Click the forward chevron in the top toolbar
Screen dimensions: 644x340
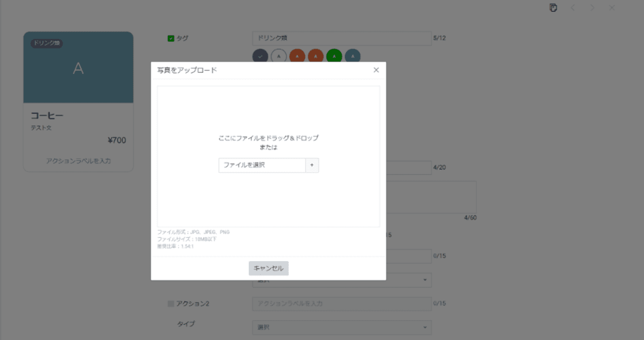click(592, 8)
